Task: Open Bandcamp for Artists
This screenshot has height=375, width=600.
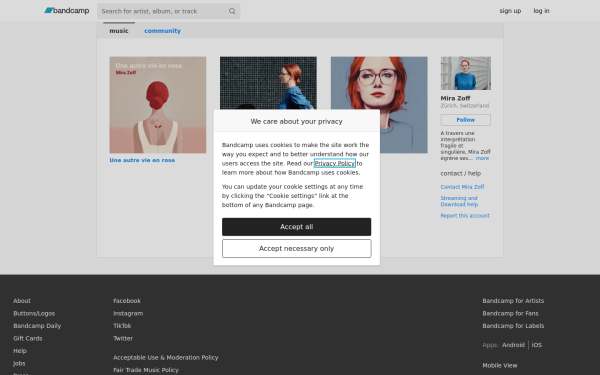Action: 513,301
